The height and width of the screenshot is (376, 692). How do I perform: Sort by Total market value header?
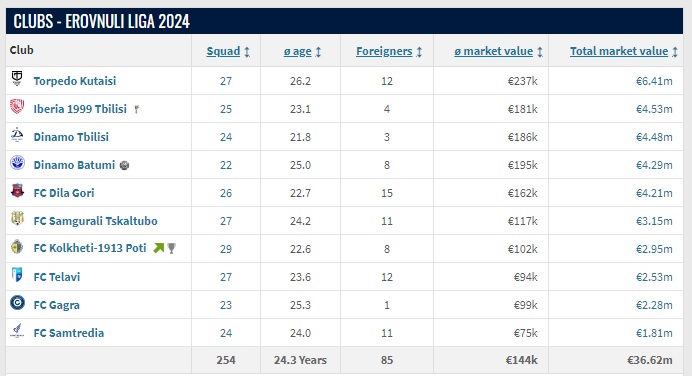[624, 51]
